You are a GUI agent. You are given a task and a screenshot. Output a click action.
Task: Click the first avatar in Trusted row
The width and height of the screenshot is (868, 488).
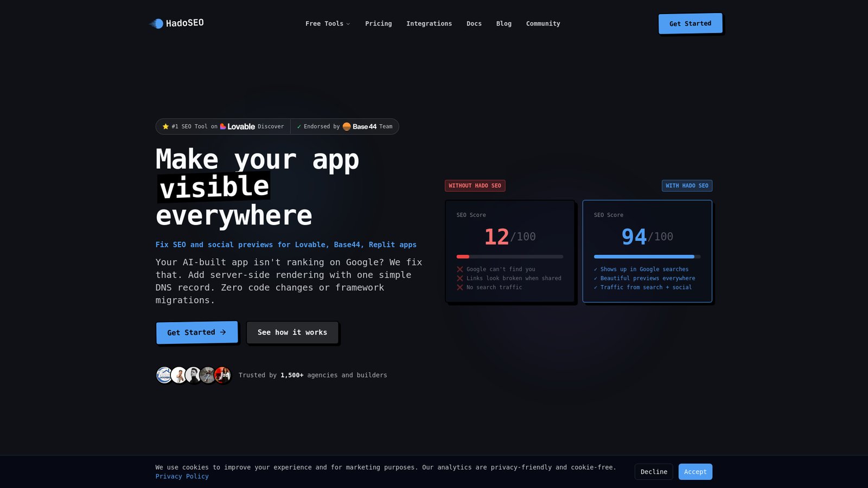(x=164, y=375)
